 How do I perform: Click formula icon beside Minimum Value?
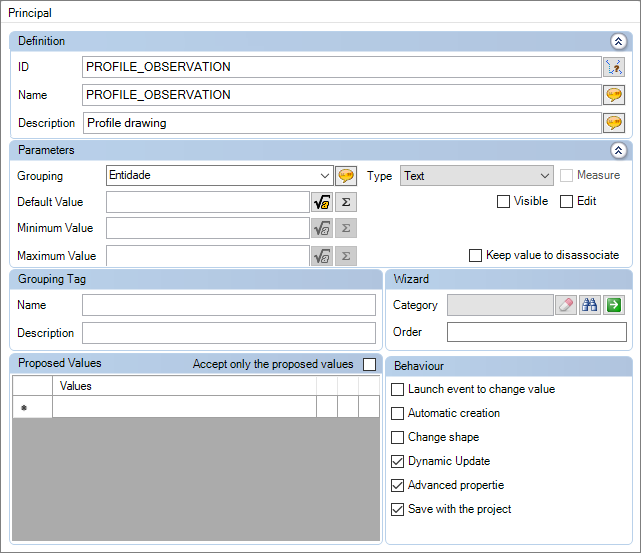click(x=322, y=228)
